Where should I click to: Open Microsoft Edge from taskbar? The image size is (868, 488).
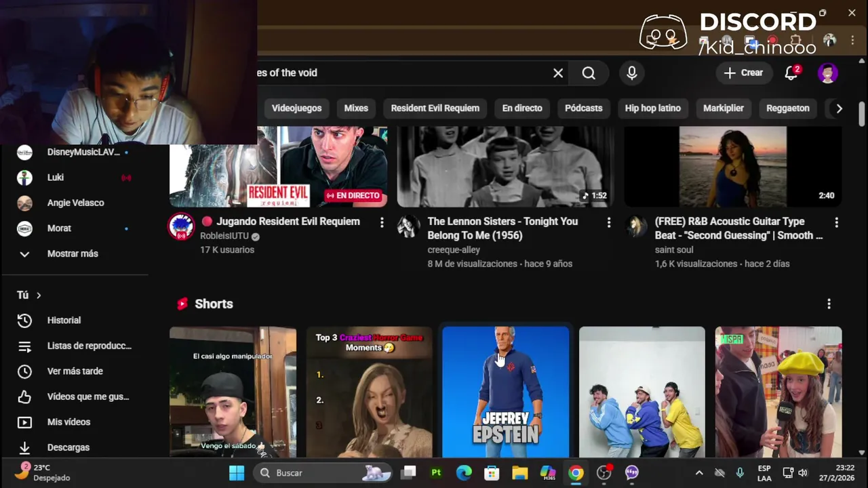click(464, 472)
